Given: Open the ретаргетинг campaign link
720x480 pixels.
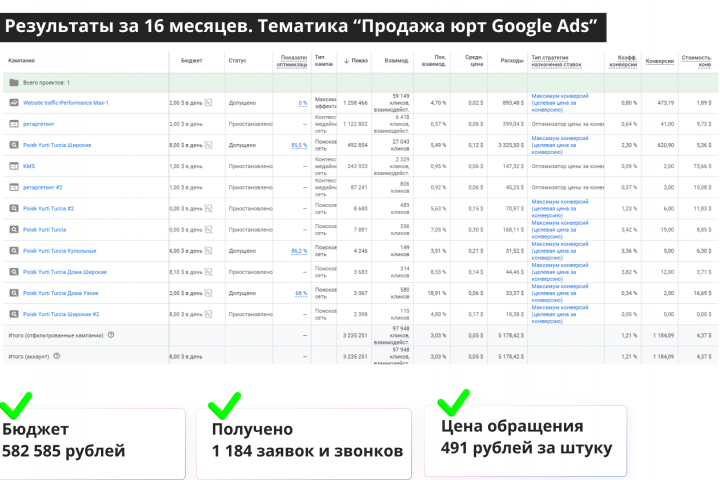Looking at the screenshot, I should (x=39, y=124).
